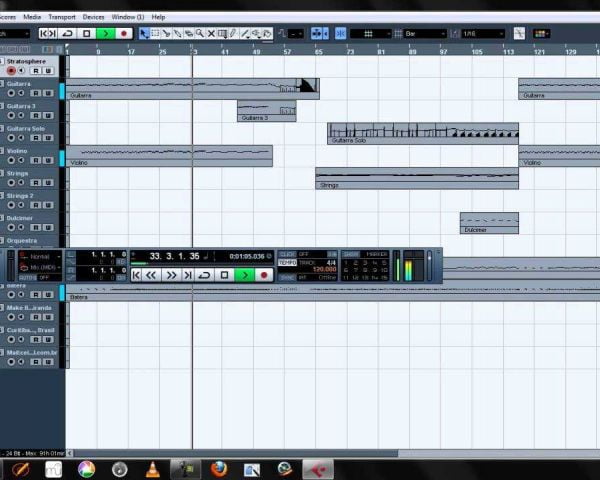Viewport: 600px width, 480px height.
Task: Select the Play speaker tool
Action: (256, 34)
